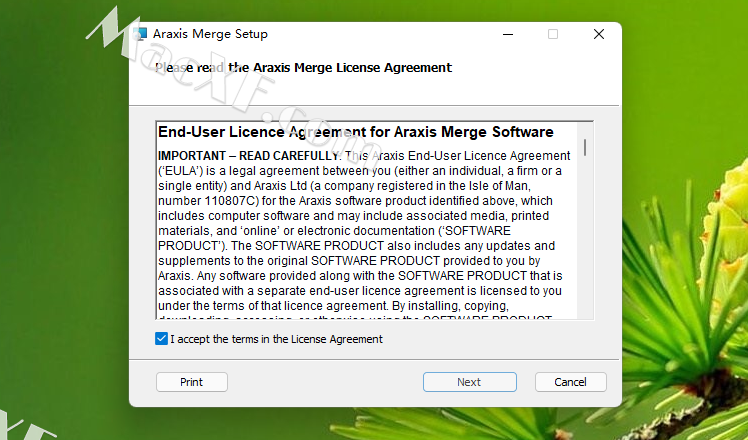This screenshot has width=748, height=440.
Task: Click the End-User Licence Agreement heading
Action: [x=355, y=132]
